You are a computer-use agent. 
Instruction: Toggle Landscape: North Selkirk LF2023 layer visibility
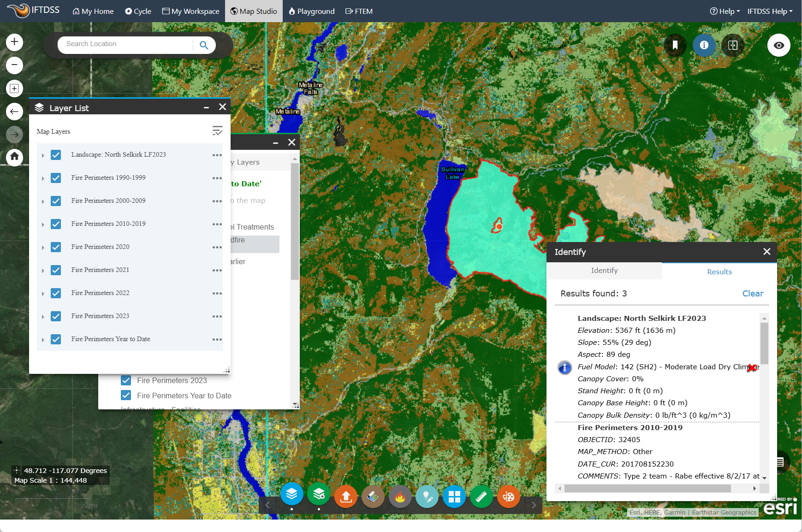(x=56, y=155)
